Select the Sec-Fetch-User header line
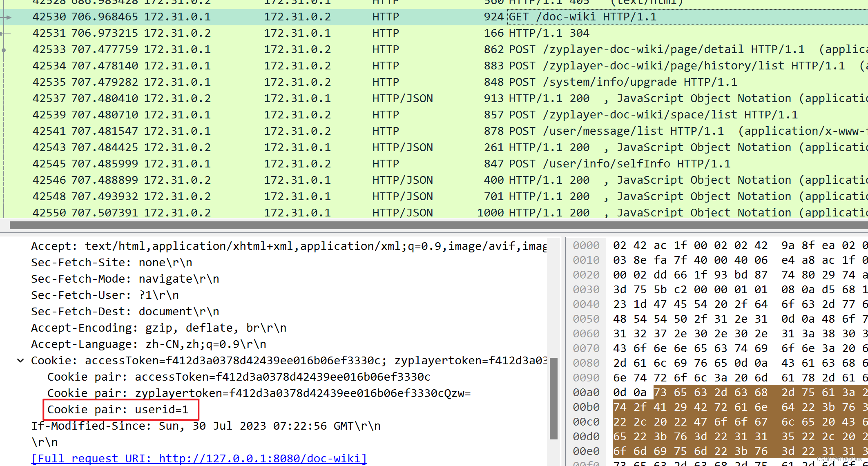This screenshot has width=868, height=466. [x=105, y=295]
